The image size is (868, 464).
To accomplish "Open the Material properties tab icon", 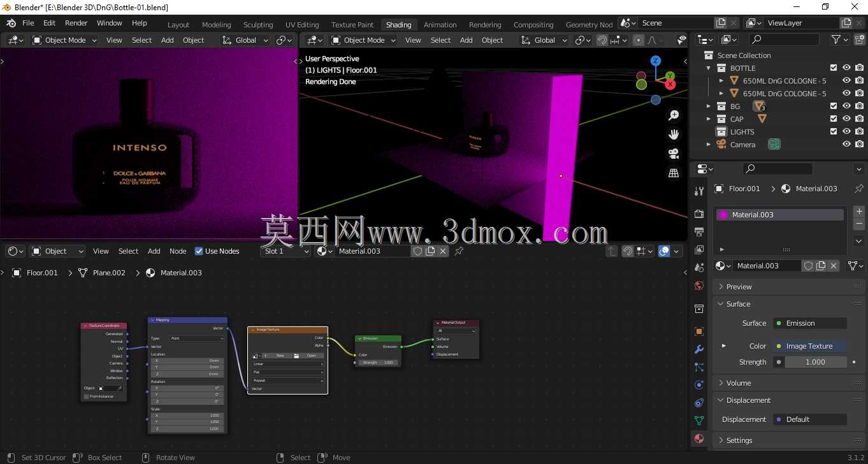I will pyautogui.click(x=699, y=439).
